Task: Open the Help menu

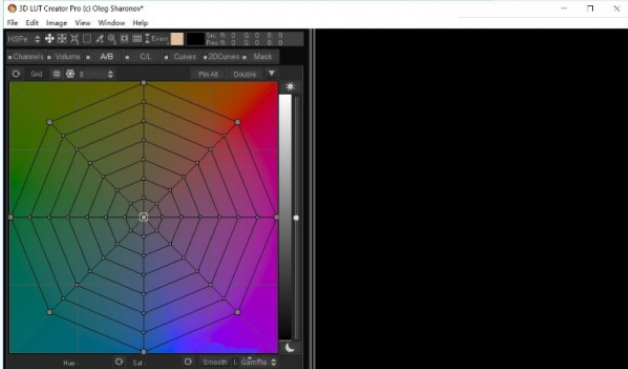Action: [141, 23]
